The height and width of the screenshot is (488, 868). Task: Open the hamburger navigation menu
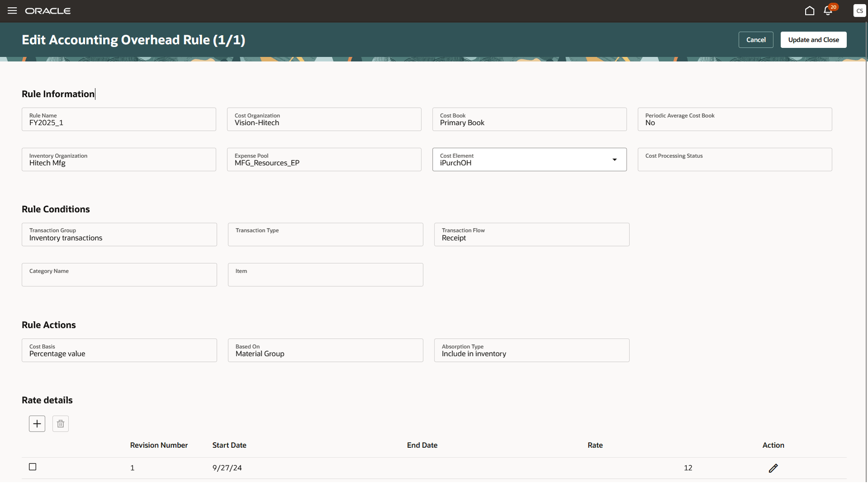click(12, 10)
